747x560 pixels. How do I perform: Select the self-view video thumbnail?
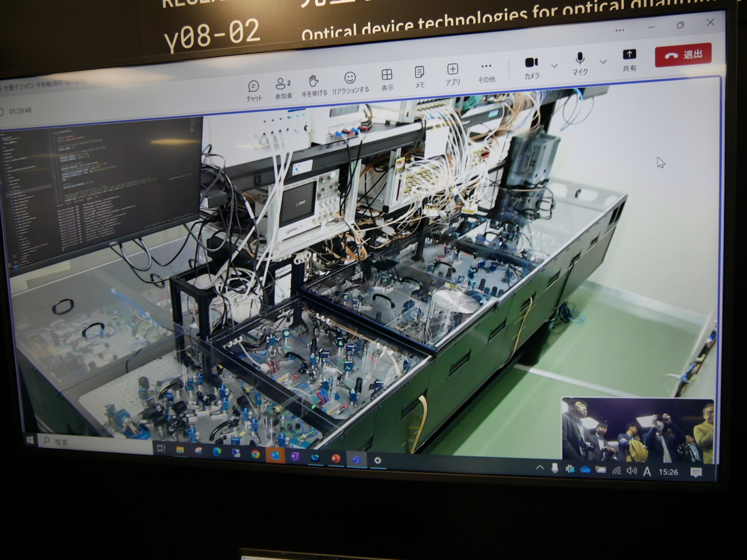(x=638, y=430)
